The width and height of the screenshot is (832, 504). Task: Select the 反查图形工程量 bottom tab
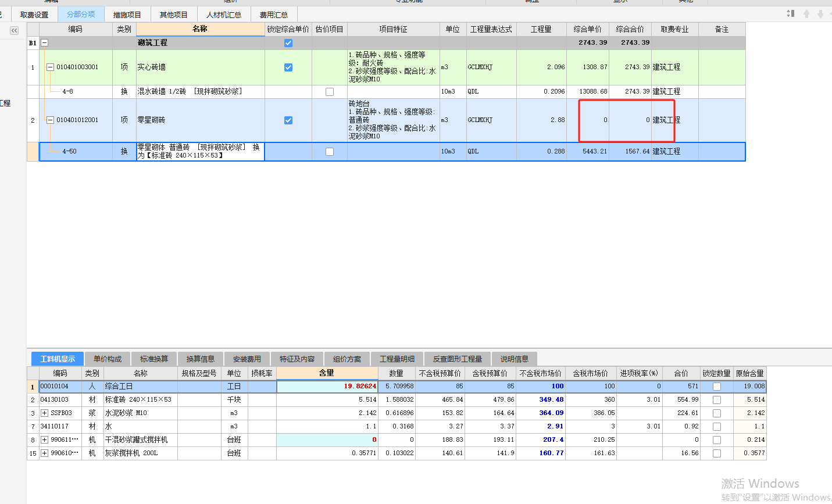(458, 359)
